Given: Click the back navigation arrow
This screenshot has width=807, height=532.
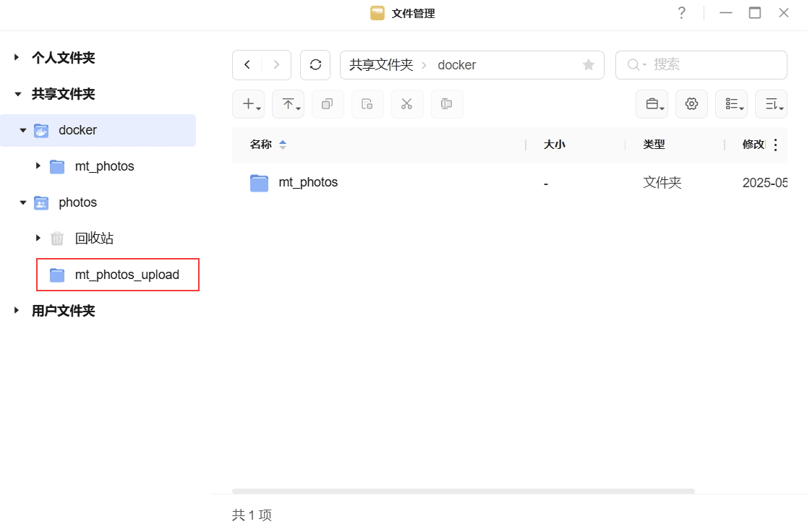Looking at the screenshot, I should [x=247, y=65].
